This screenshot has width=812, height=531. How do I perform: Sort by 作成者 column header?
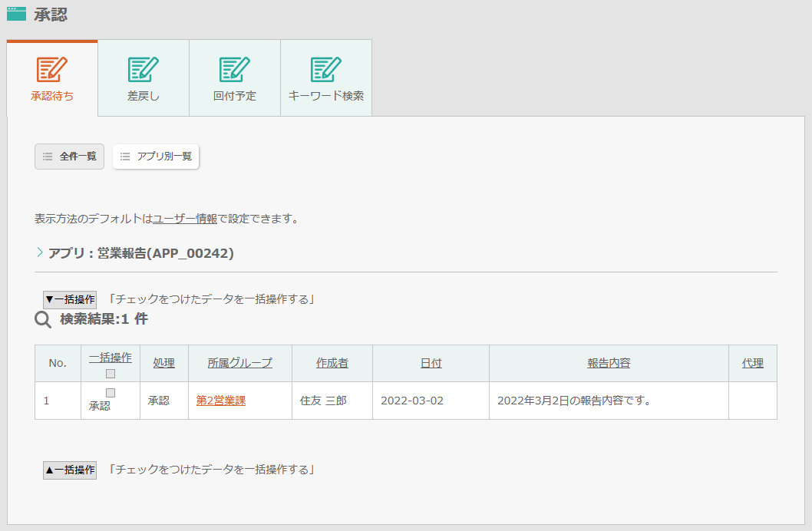click(x=332, y=363)
